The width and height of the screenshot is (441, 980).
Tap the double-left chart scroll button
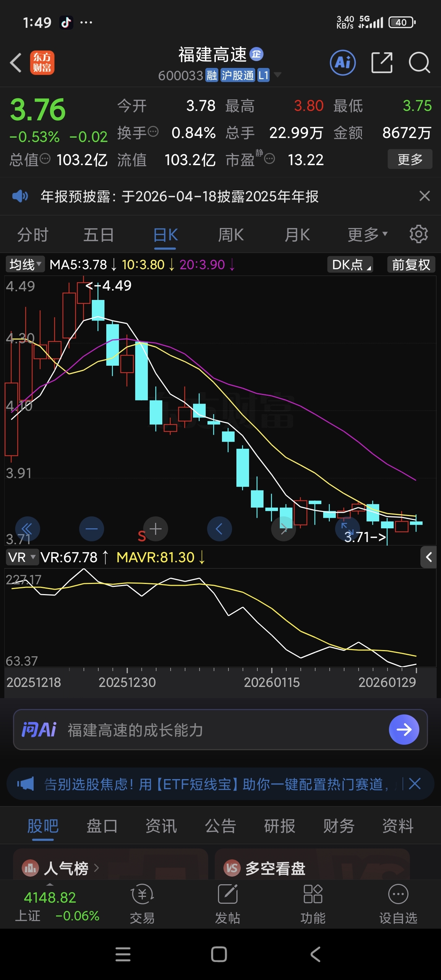click(27, 529)
